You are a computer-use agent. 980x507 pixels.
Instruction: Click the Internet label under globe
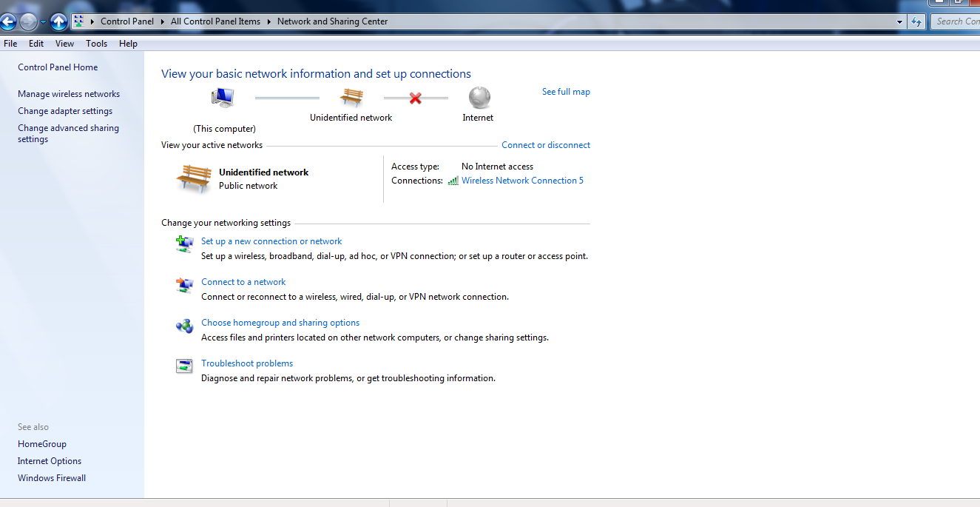pos(478,118)
